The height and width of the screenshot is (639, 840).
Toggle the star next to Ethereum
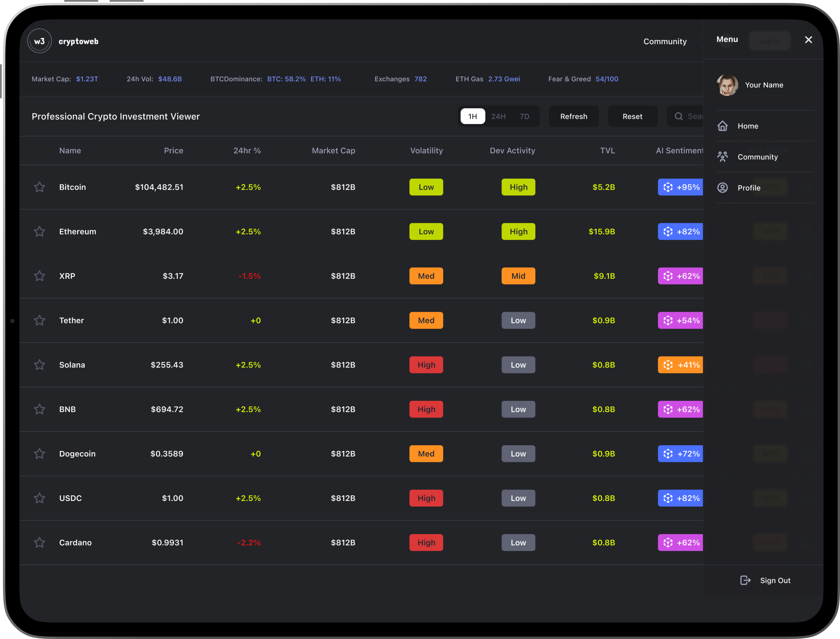(x=39, y=232)
